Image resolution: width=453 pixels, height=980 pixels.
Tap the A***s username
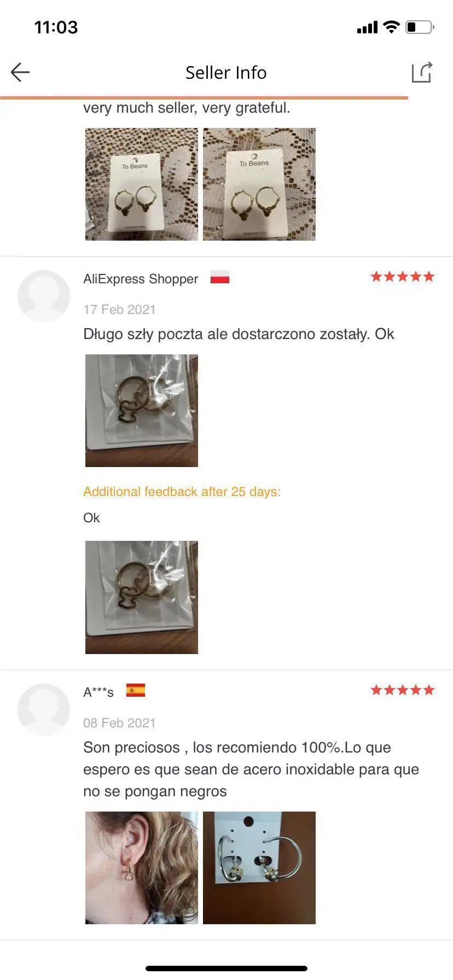[x=98, y=692]
